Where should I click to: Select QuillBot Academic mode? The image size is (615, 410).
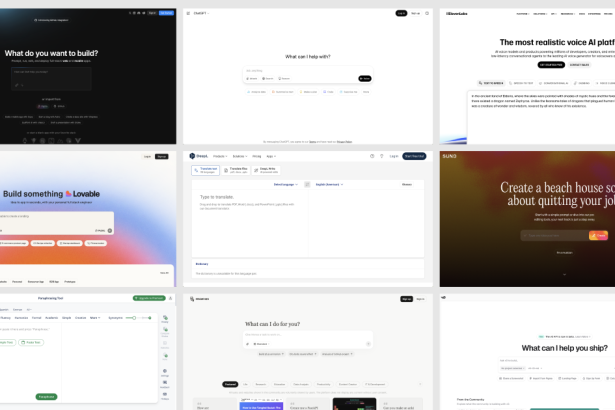pyautogui.click(x=51, y=318)
